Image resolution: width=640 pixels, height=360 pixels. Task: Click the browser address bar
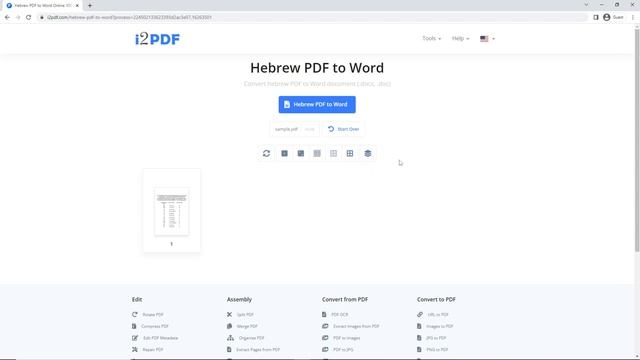pyautogui.click(x=312, y=17)
